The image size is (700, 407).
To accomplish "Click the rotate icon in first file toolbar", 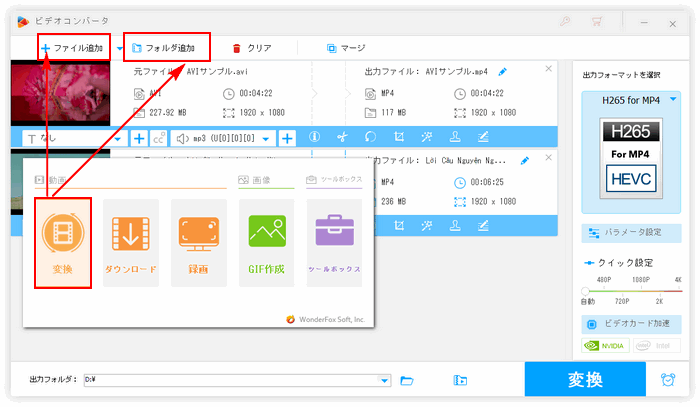I will 370,138.
